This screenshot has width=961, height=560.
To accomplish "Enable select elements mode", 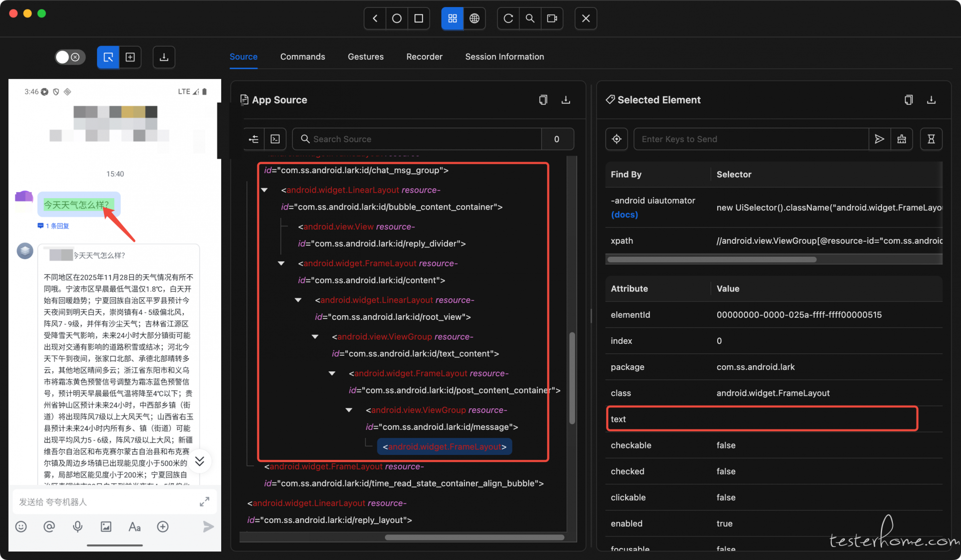I will point(108,57).
